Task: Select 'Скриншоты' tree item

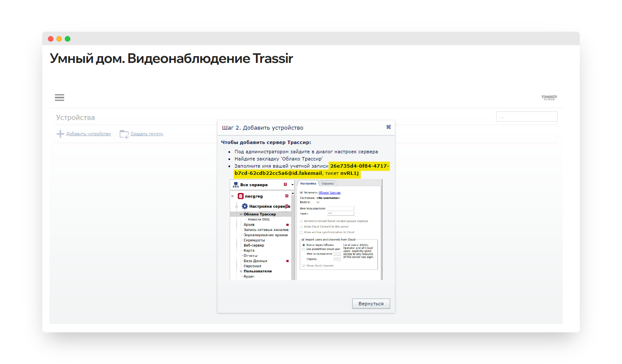Action: 254,240
